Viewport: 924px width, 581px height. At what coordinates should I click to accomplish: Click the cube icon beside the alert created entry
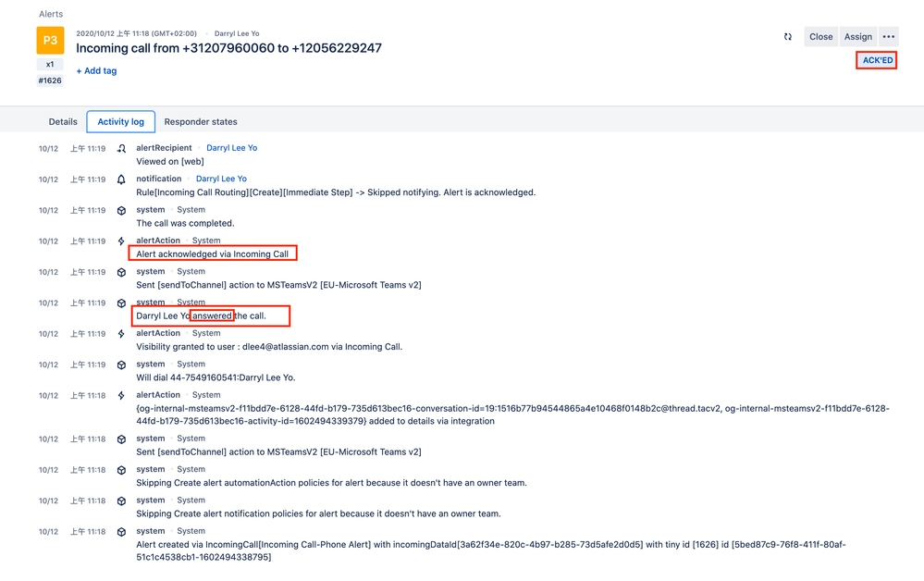[121, 531]
